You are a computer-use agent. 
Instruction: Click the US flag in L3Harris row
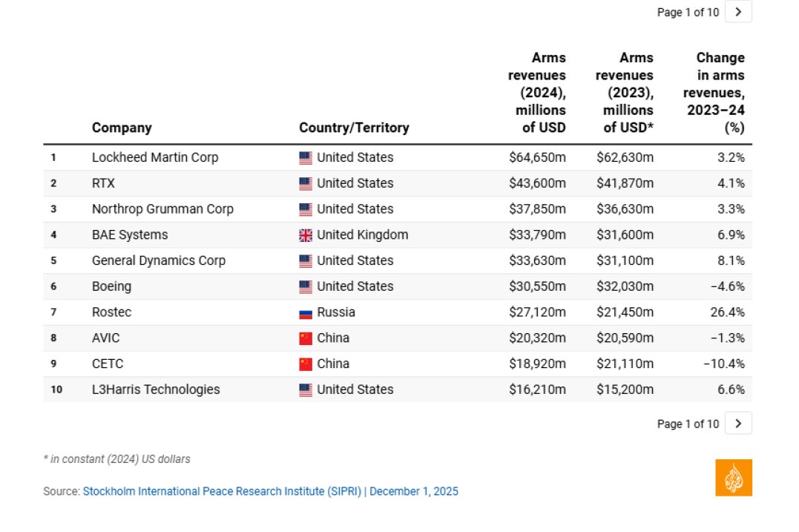305,390
